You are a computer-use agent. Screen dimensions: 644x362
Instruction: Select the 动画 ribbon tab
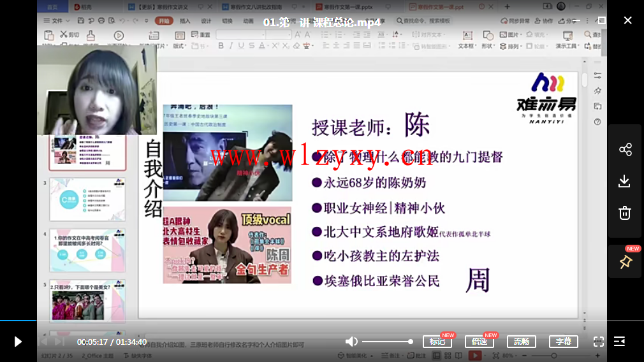pos(248,21)
